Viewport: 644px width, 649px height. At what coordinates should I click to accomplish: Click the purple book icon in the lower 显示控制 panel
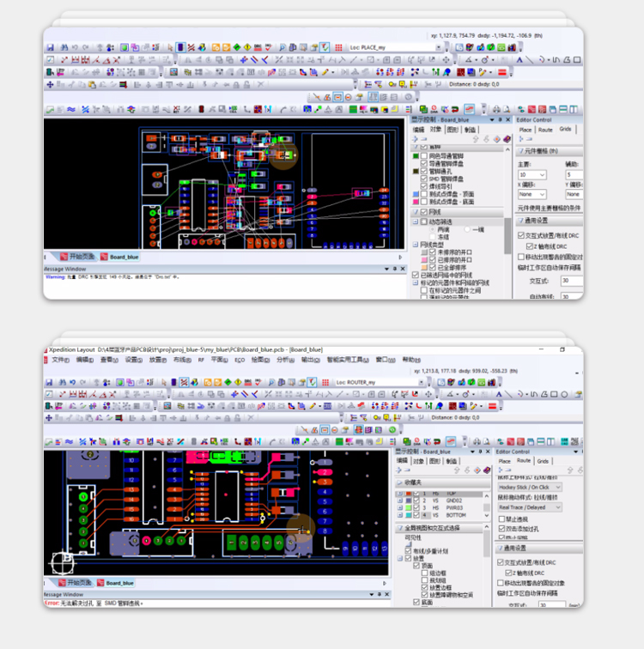pos(487,470)
